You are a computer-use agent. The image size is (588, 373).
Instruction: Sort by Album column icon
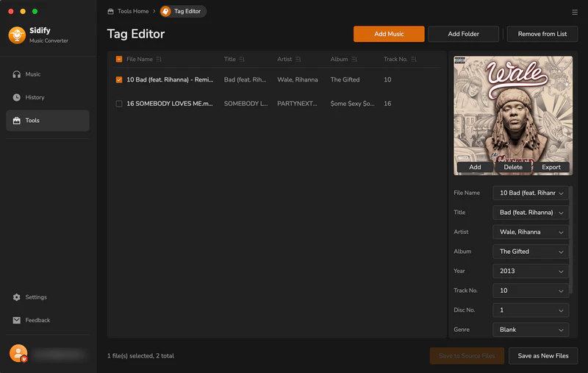pyautogui.click(x=354, y=60)
